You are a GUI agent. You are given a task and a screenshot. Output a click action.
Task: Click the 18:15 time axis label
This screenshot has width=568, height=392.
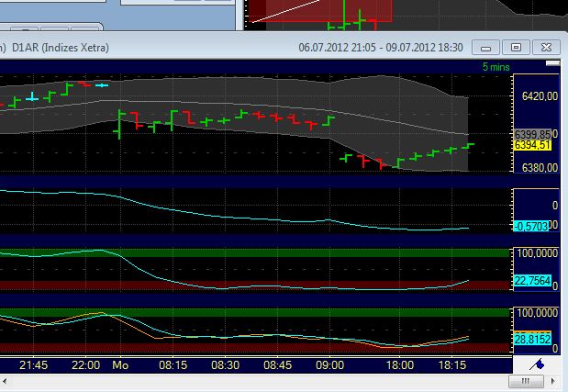click(x=452, y=364)
